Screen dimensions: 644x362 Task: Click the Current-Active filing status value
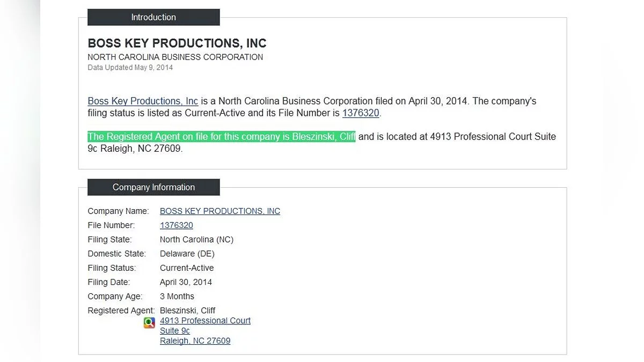click(x=187, y=268)
